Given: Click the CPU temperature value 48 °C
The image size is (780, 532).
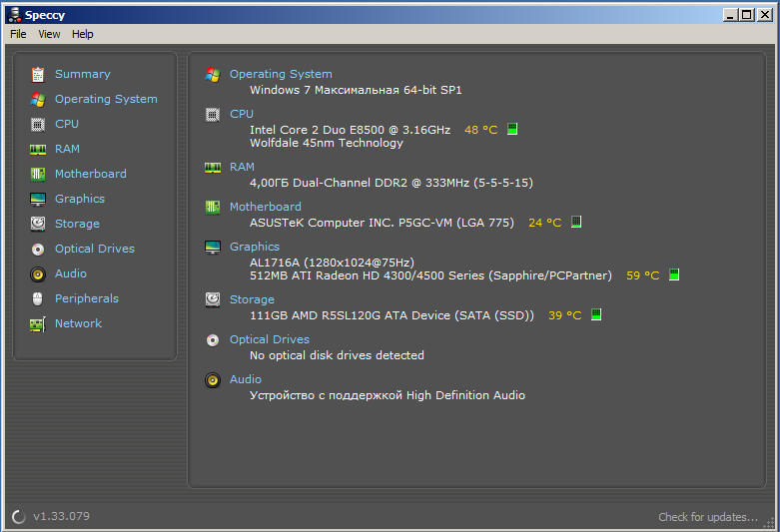Looking at the screenshot, I should 481,130.
